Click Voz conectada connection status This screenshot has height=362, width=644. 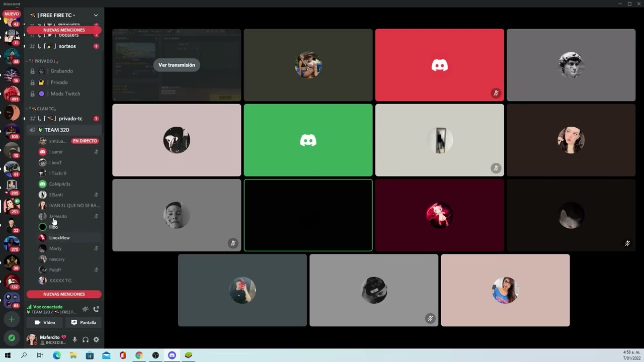pyautogui.click(x=48, y=307)
